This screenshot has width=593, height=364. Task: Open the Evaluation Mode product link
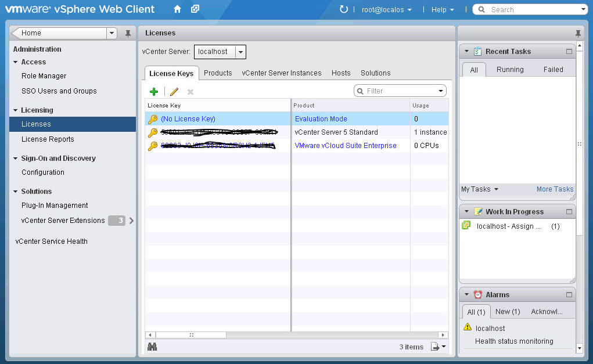[321, 118]
